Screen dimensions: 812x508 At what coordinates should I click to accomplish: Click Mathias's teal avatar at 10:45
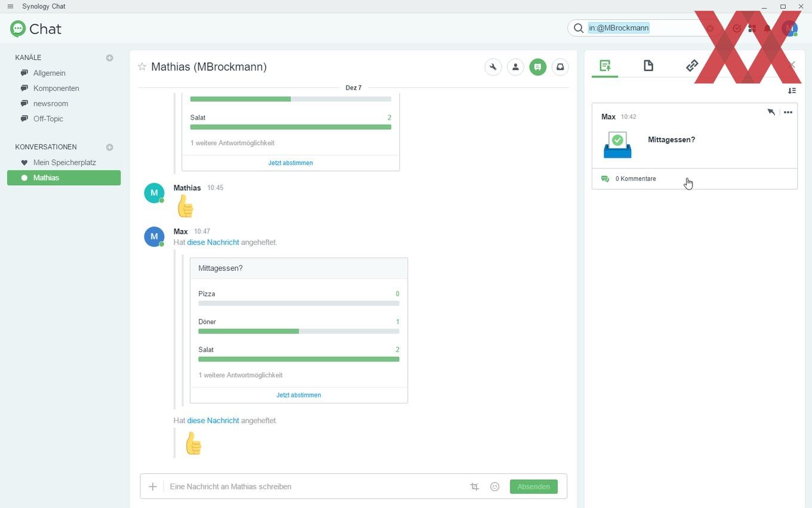[x=154, y=192]
